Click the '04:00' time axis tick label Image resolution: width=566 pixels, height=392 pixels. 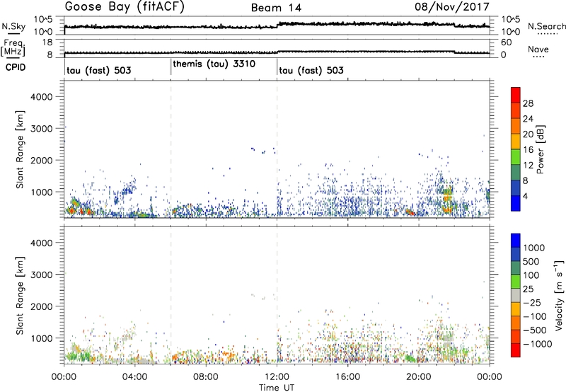point(135,377)
